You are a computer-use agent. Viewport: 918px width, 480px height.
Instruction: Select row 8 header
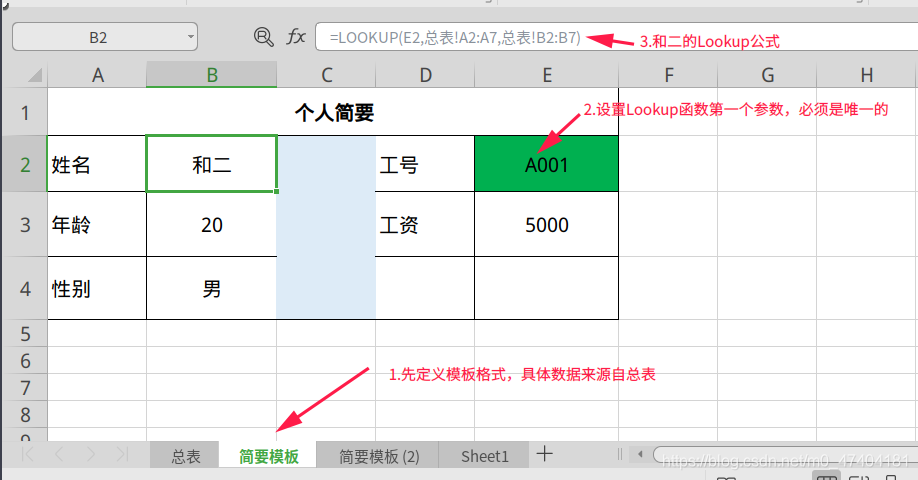[25, 414]
